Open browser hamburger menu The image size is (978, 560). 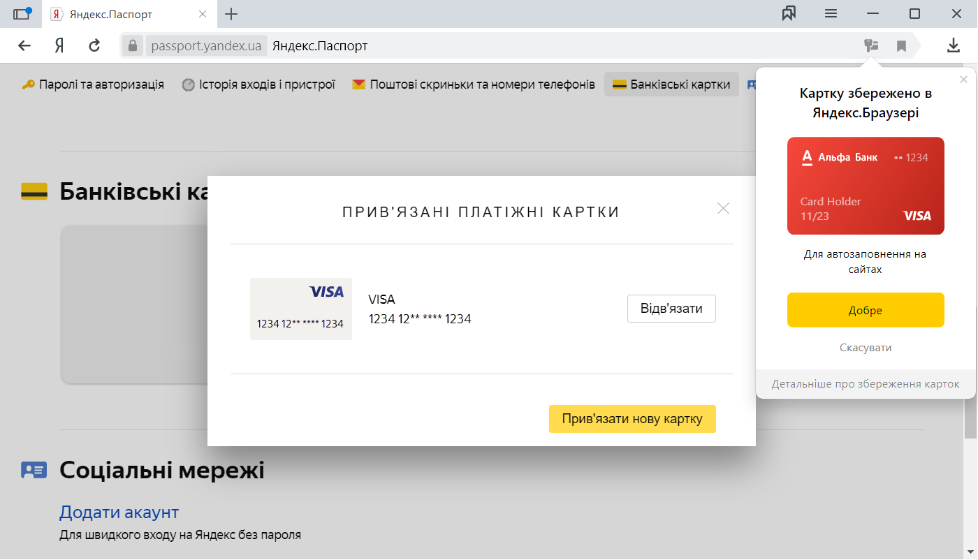[x=831, y=13]
